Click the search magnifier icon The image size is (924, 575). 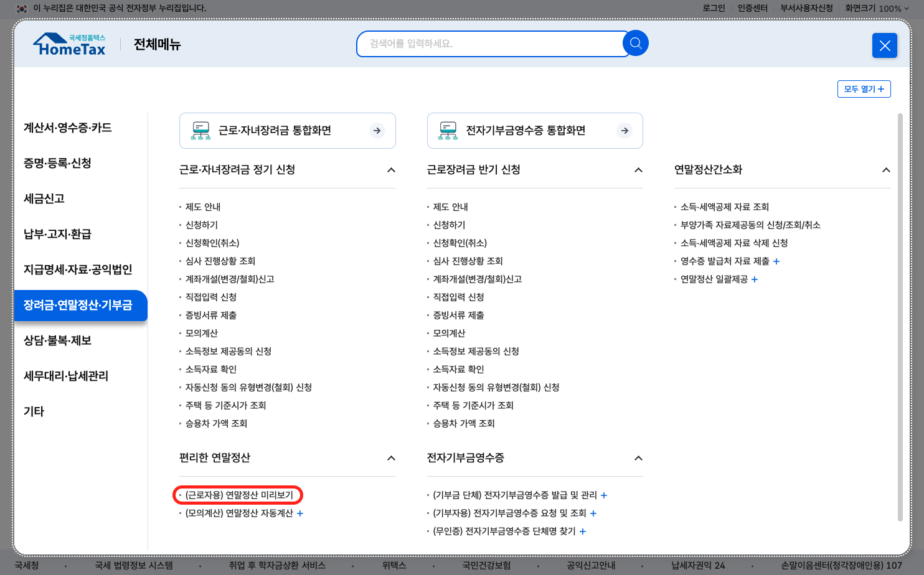(x=634, y=43)
